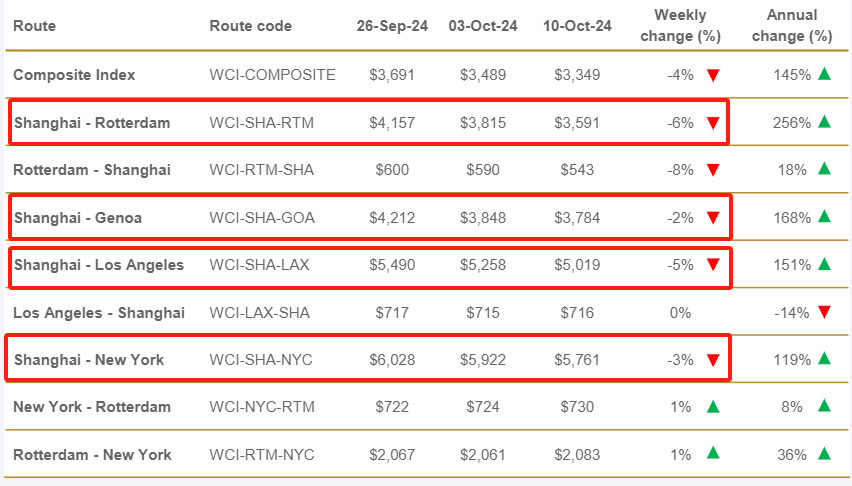Click green weekly arrow for Rotterdam - New York
The height and width of the screenshot is (486, 852).
[713, 454]
